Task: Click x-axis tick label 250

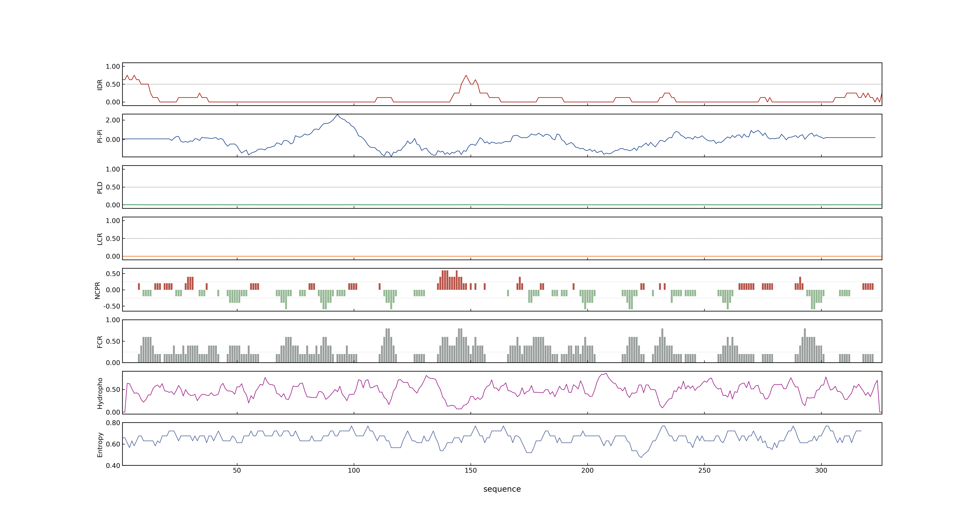Action: point(704,470)
